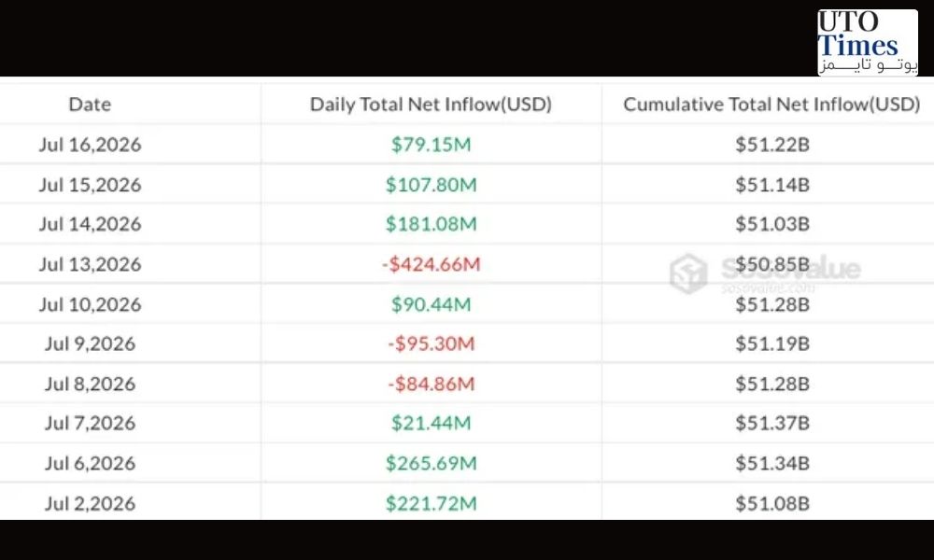Select the Date column header

[90, 105]
